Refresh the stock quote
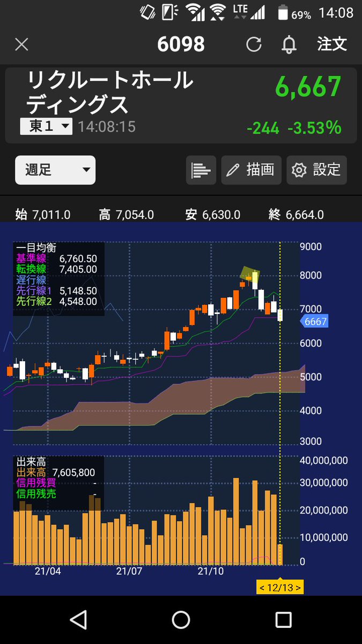 coord(254,45)
